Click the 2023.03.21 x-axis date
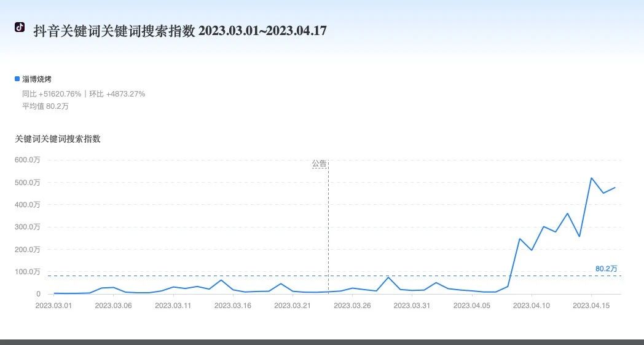 point(293,306)
